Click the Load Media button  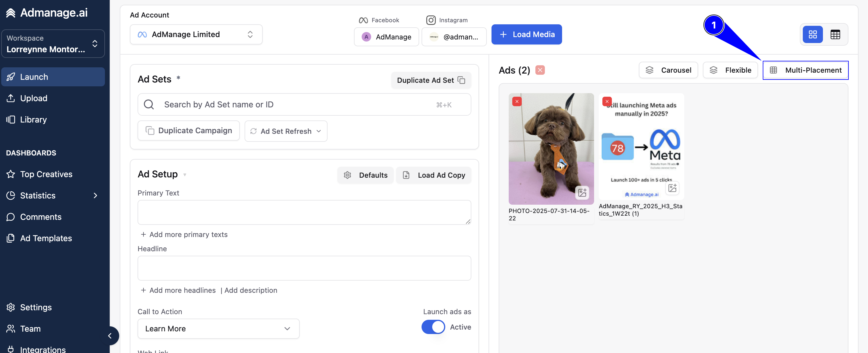click(526, 34)
